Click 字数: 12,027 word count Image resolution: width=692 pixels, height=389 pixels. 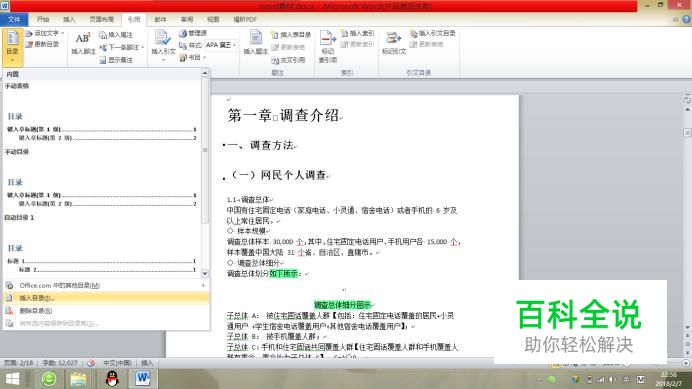[60, 363]
